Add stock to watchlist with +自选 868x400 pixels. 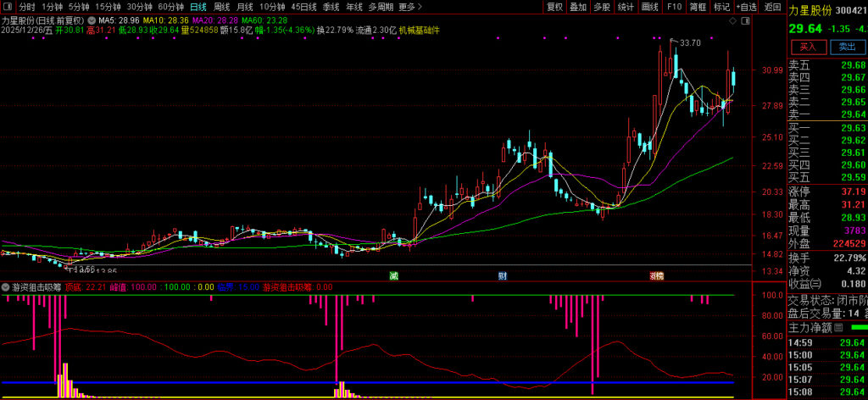(746, 7)
